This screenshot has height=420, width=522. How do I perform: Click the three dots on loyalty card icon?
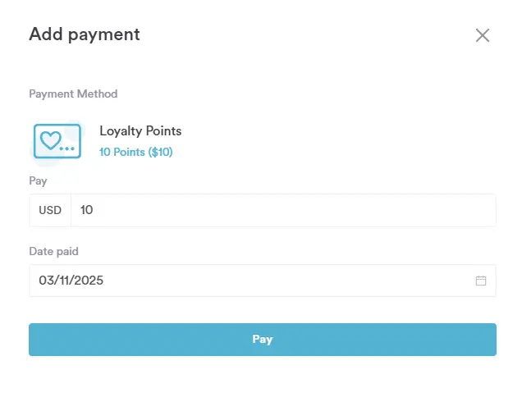67,148
